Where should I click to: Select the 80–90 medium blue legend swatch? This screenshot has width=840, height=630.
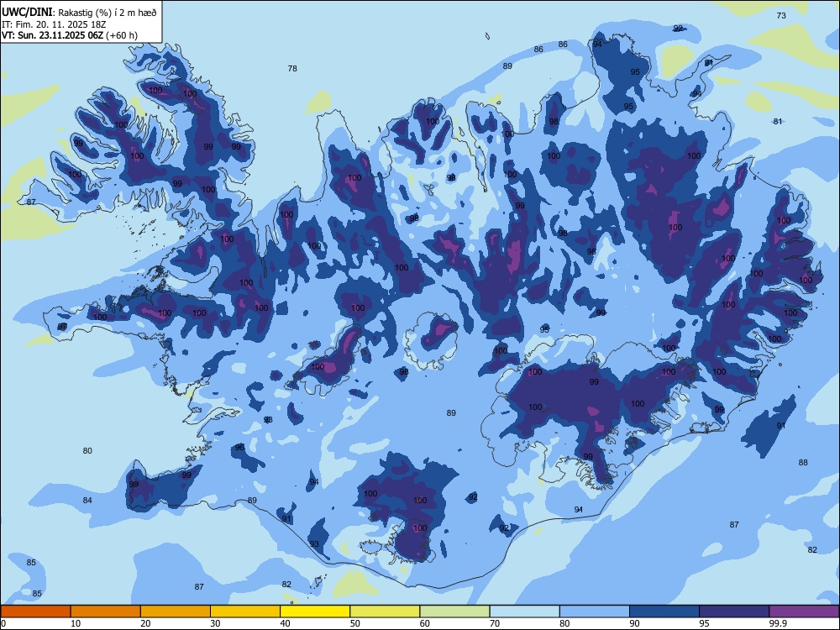point(595,612)
